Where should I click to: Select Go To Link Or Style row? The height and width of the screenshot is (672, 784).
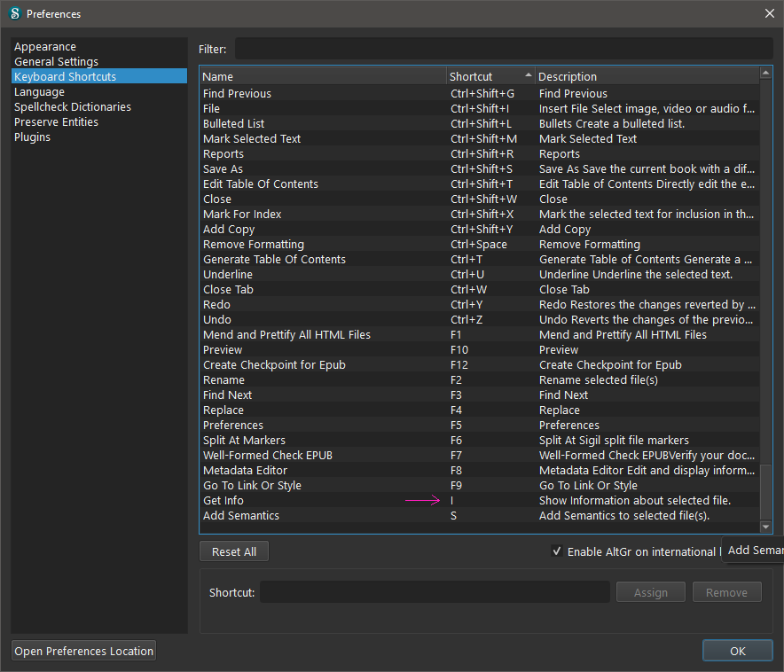coord(480,485)
